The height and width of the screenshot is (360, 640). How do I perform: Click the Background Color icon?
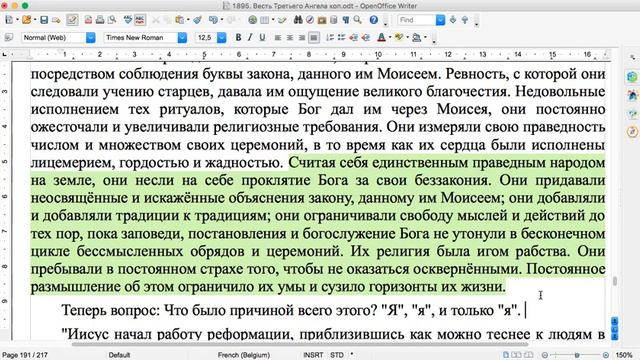coord(416,38)
